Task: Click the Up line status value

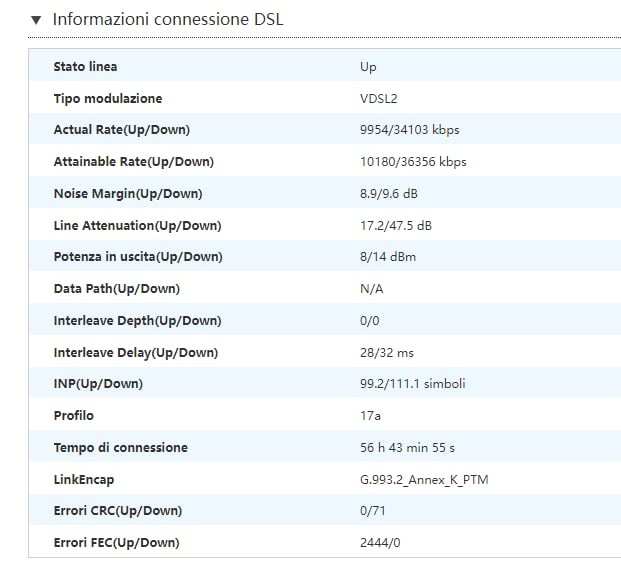Action: coord(368,67)
